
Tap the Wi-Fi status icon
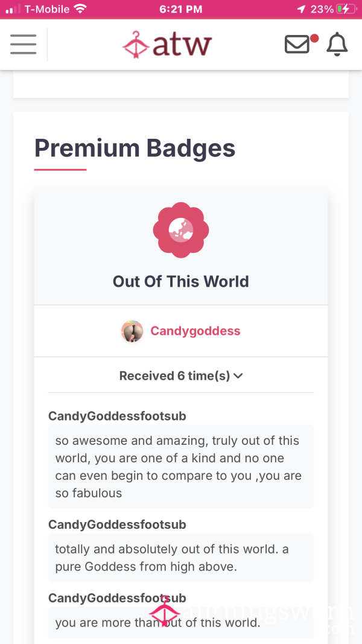80,9
